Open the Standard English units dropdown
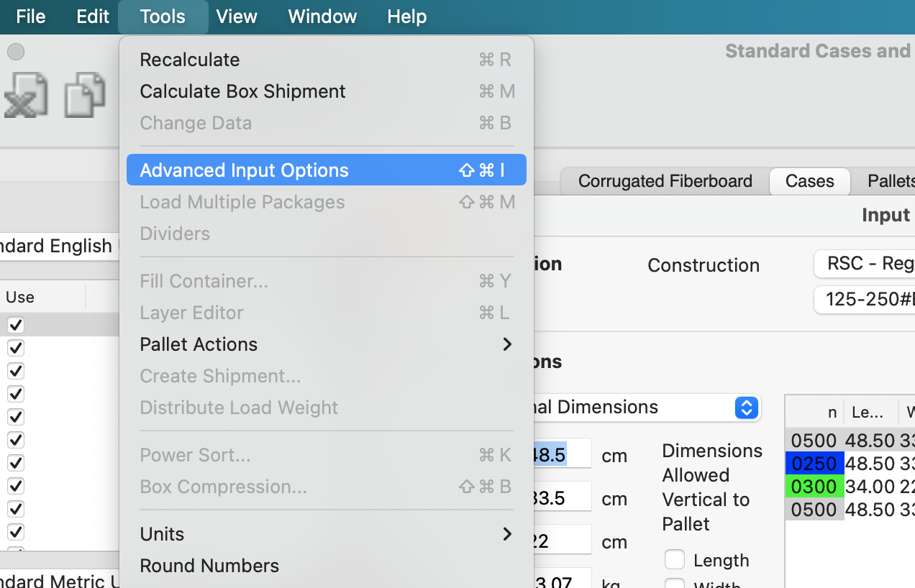Screen dimensions: 915x588 click(x=58, y=246)
